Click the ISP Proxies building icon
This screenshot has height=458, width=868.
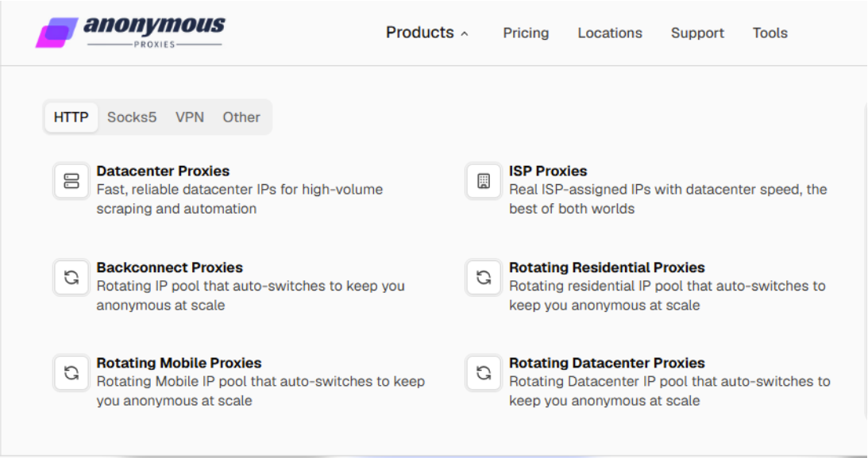point(484,181)
